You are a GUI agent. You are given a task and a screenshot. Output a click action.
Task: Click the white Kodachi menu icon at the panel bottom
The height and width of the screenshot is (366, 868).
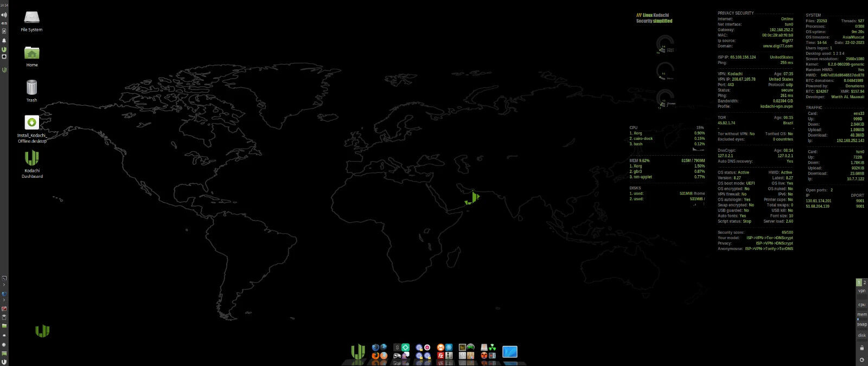click(4, 362)
